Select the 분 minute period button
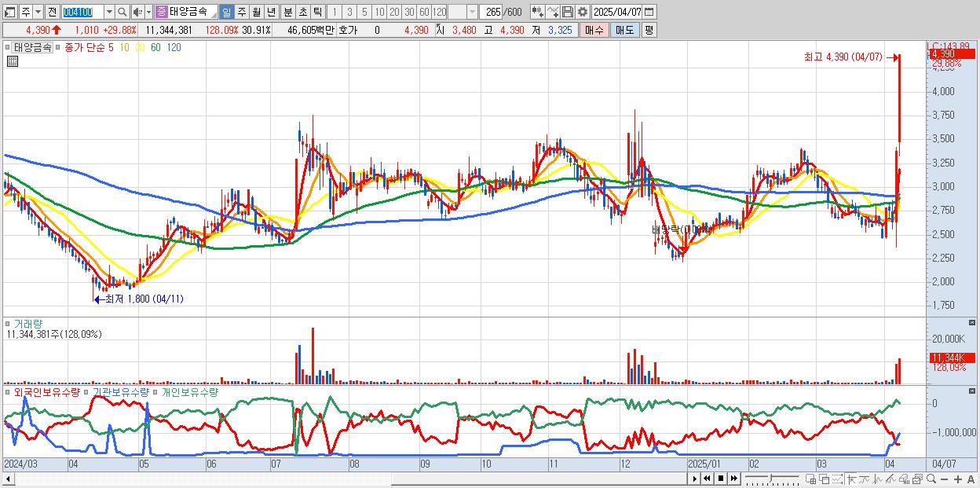 pyautogui.click(x=287, y=12)
